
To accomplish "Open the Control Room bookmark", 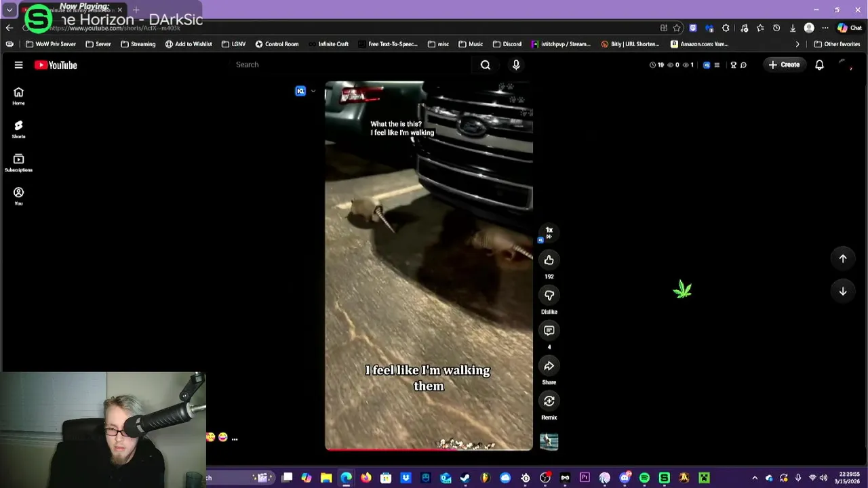I will 277,44.
